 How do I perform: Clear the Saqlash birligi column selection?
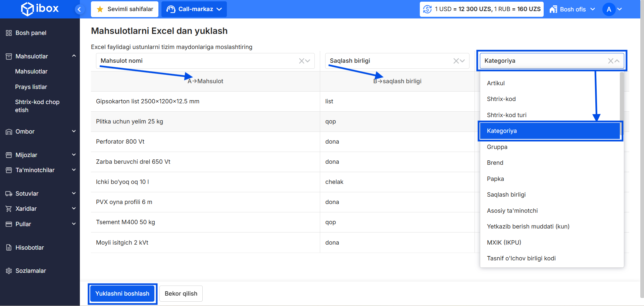pyautogui.click(x=456, y=61)
